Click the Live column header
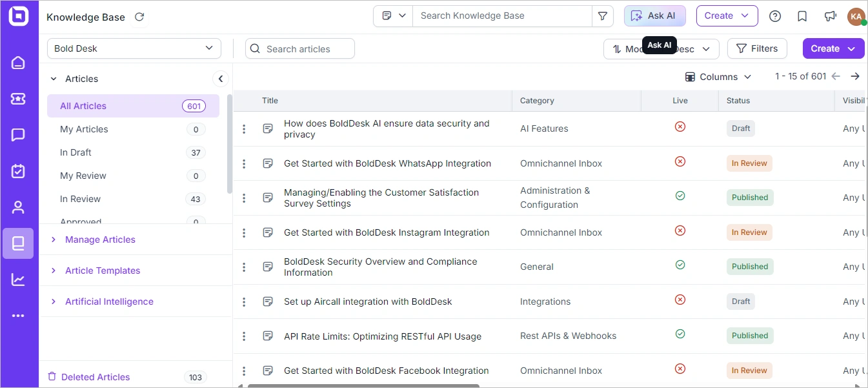The width and height of the screenshot is (868, 388). click(x=680, y=101)
